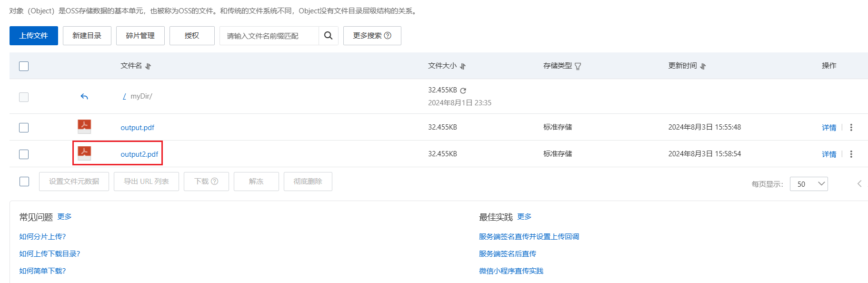The image size is (868, 283).
Task: Open more actions menu for output.pdf
Action: point(851,127)
